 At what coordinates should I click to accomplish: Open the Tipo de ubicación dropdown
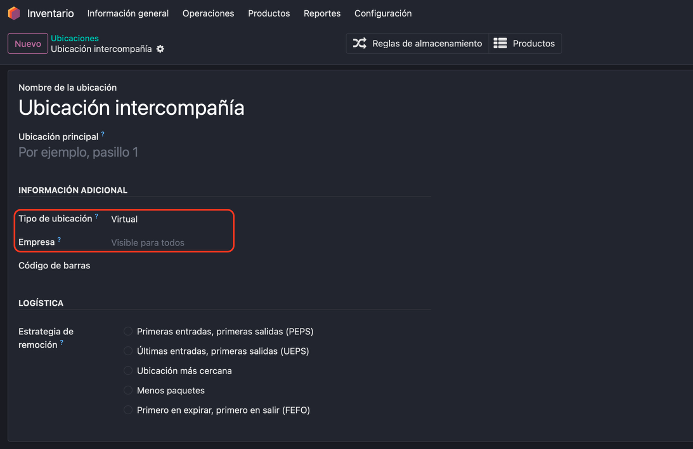pyautogui.click(x=170, y=218)
